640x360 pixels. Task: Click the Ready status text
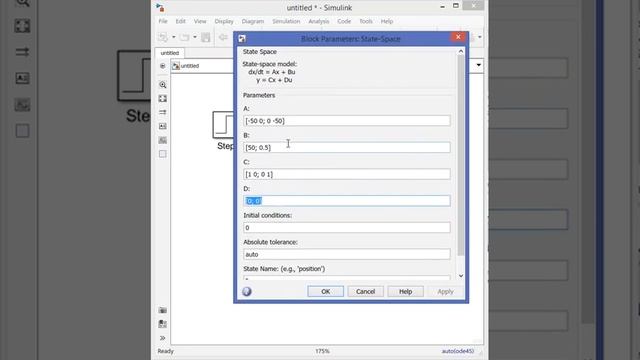[166, 351]
